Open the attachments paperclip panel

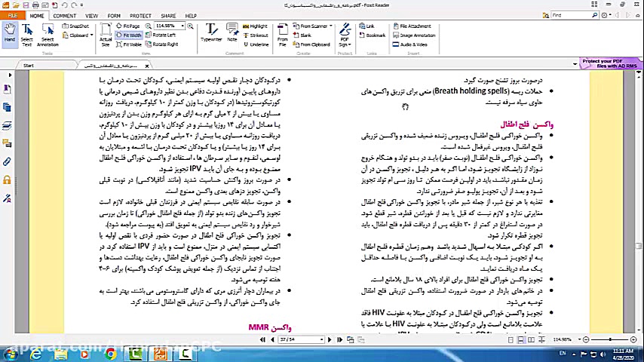click(7, 162)
